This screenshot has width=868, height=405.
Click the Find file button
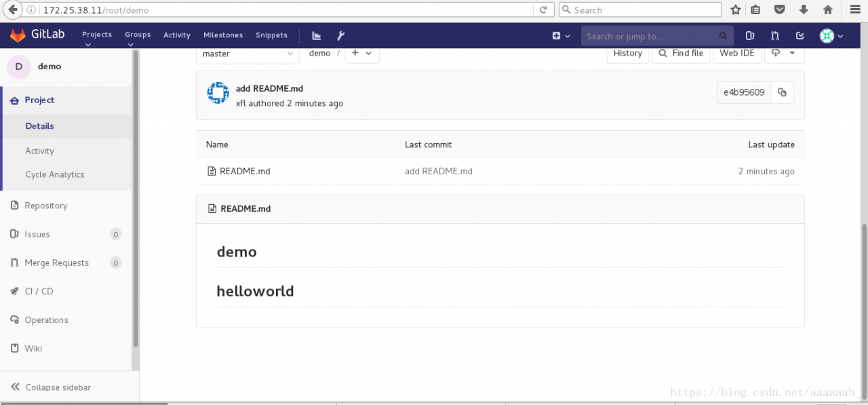[x=681, y=53]
